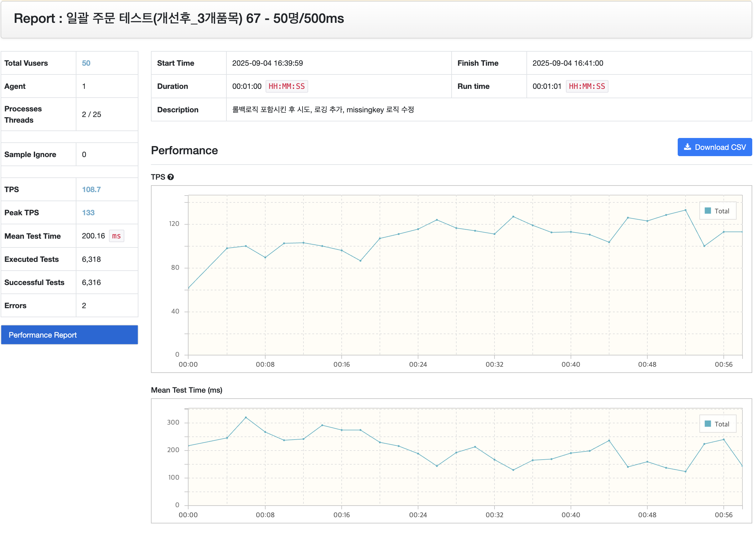Click the download arrow icon in the CSV button
This screenshot has width=756, height=535.
687,147
